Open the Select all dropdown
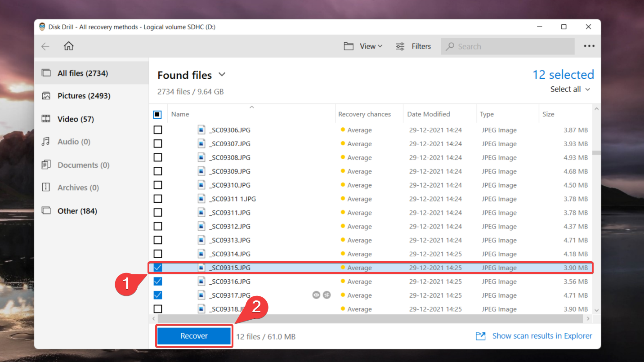Viewport: 644px width, 362px height. click(570, 89)
